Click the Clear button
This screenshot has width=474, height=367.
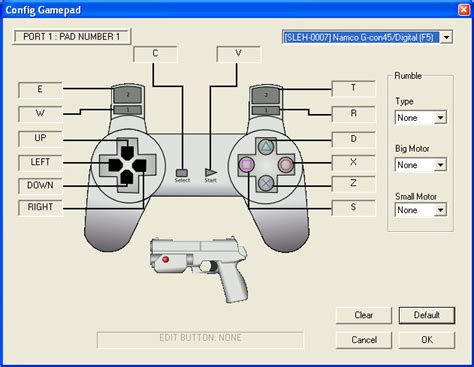pos(364,315)
